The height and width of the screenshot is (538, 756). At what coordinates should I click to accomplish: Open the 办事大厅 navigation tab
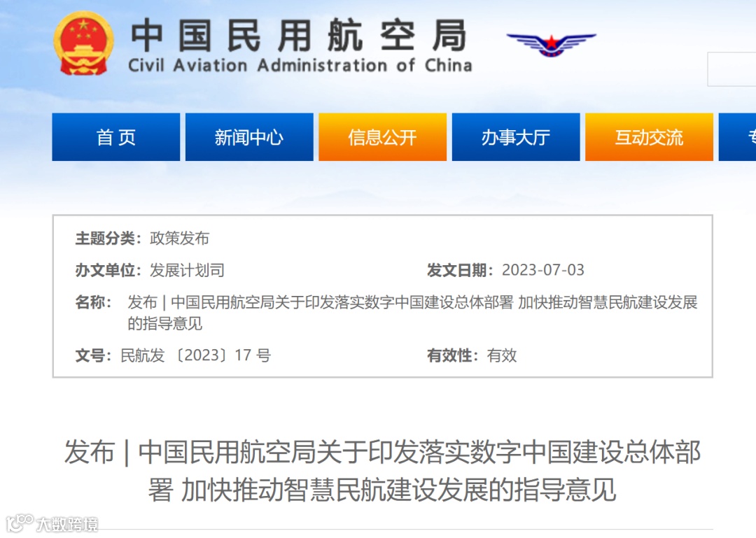click(x=516, y=137)
